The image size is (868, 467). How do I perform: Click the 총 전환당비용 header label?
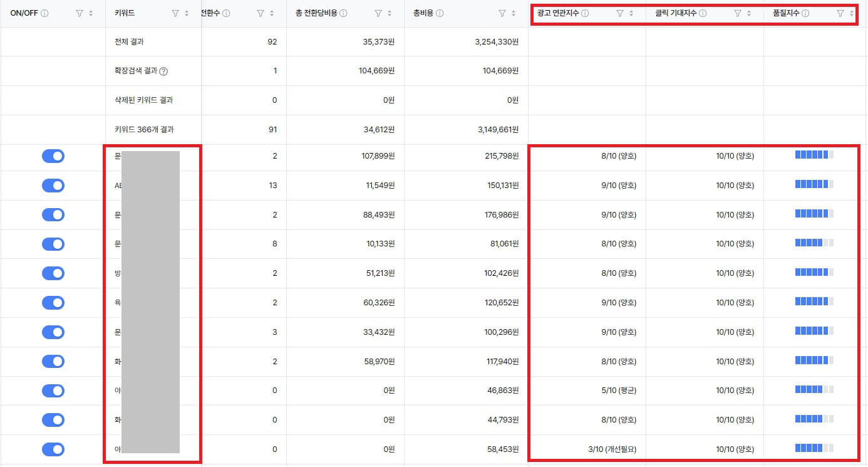316,13
